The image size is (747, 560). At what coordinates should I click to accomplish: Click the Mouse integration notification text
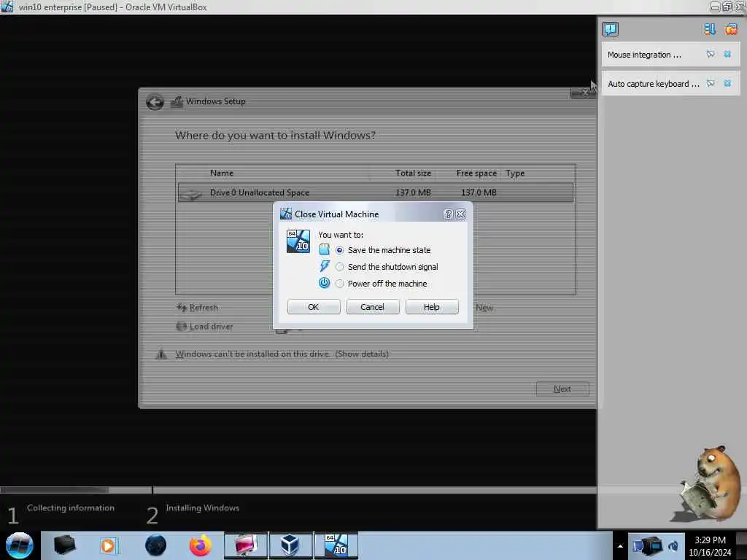click(644, 55)
